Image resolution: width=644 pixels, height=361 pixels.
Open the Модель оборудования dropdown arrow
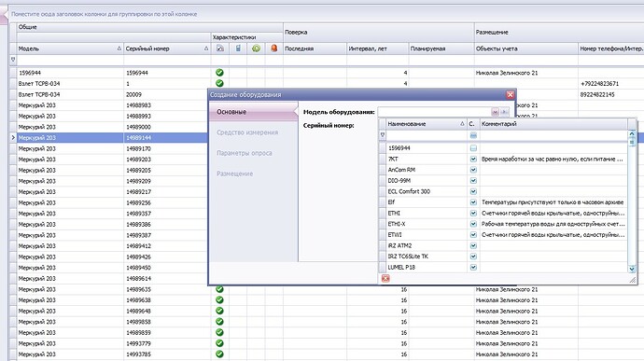[495, 112]
